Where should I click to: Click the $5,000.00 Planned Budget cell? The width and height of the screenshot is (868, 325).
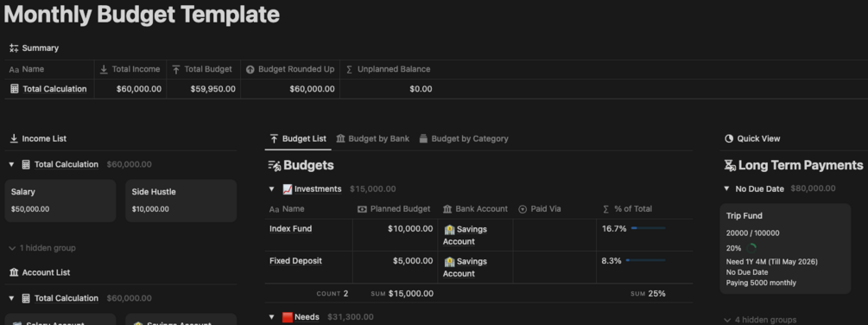[x=396, y=267]
